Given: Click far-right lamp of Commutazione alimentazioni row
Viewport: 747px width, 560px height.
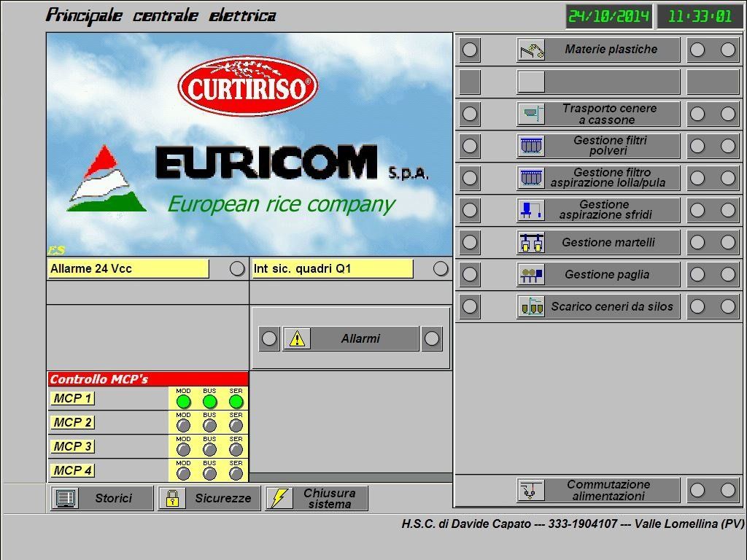Looking at the screenshot, I should pyautogui.click(x=728, y=490).
